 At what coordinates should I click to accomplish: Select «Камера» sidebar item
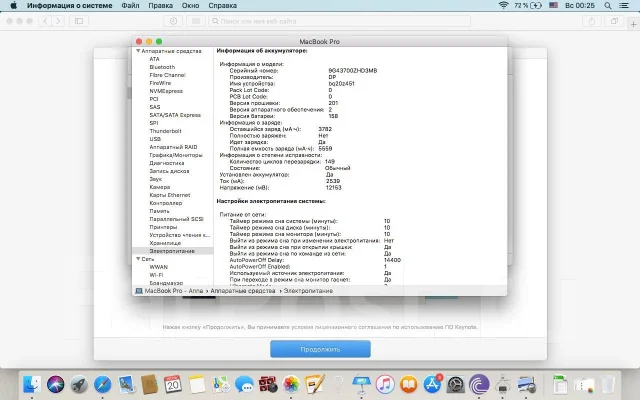tap(160, 187)
